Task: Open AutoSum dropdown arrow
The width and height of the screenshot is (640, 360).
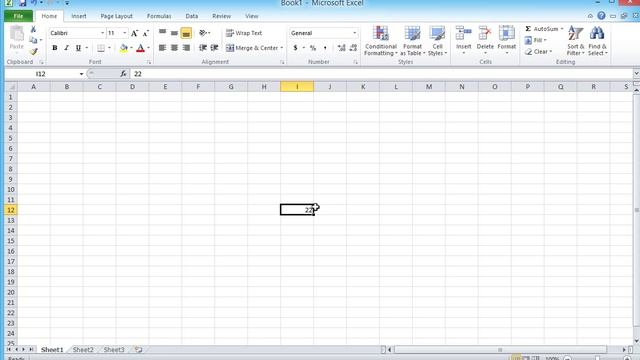Action: tap(562, 29)
